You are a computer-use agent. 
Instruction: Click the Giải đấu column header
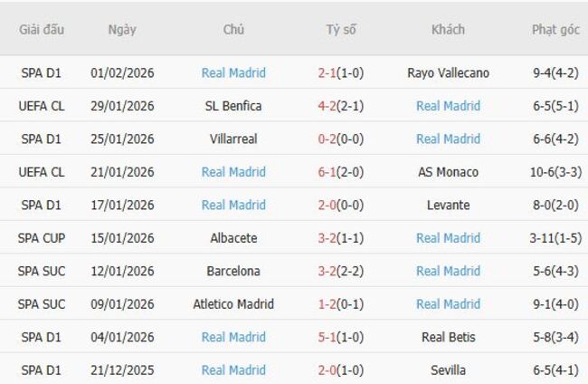(x=42, y=29)
